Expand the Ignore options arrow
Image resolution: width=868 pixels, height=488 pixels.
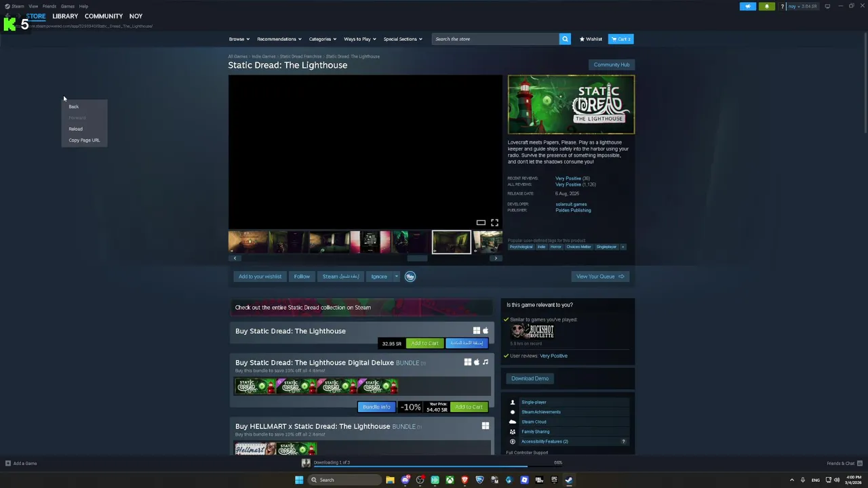397,277
